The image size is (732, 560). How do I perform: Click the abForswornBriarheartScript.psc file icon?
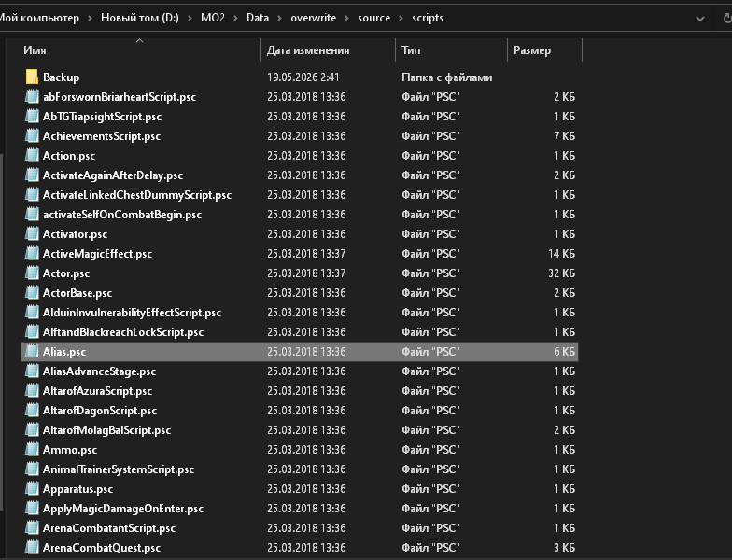32,97
